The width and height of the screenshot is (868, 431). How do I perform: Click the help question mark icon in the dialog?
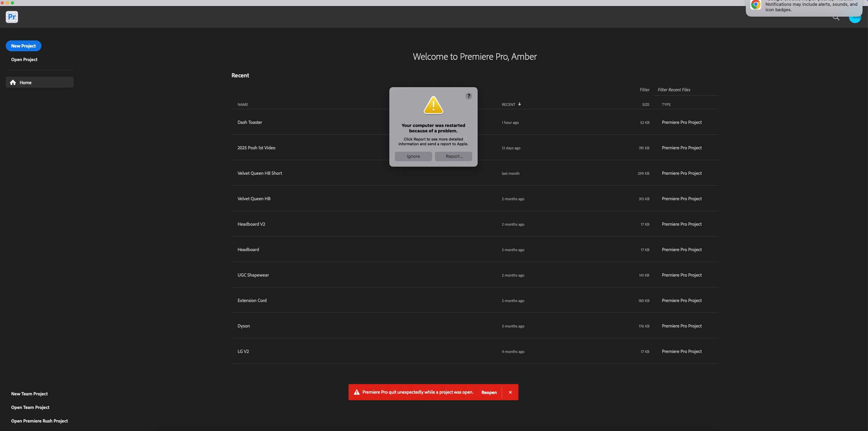[468, 96]
